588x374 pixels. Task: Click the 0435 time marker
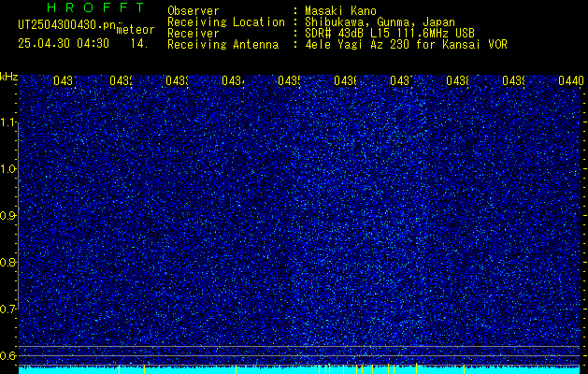coord(289,80)
